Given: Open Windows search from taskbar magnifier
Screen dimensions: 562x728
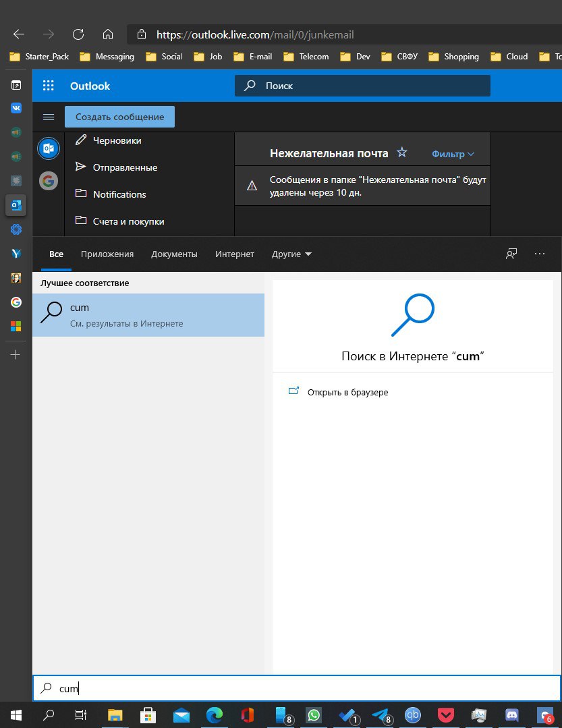Looking at the screenshot, I should (x=49, y=715).
